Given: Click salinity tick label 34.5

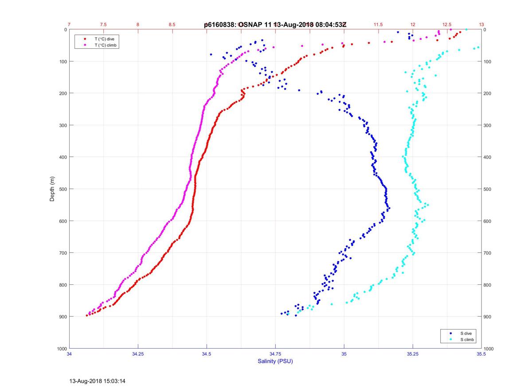Looking at the screenshot, I should point(207,354).
